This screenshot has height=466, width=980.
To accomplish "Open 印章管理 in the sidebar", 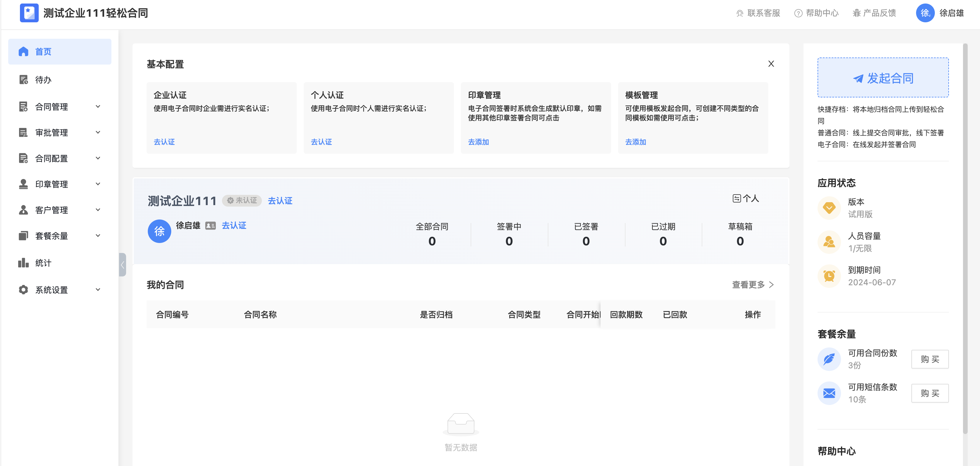I will pos(60,184).
